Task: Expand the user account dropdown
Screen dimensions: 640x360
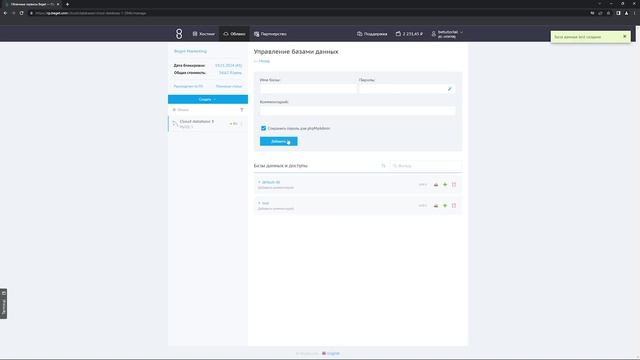Action: [447, 34]
